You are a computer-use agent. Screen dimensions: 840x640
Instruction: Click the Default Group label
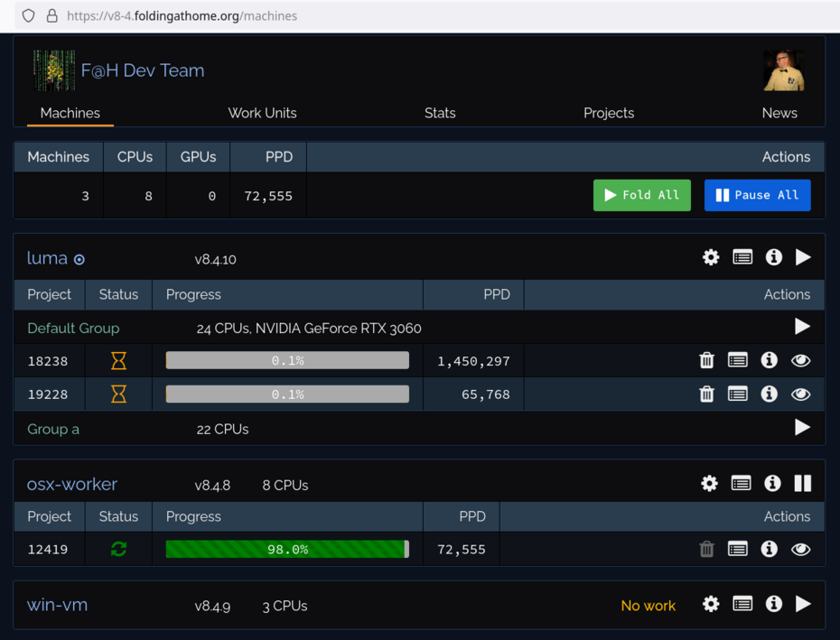pyautogui.click(x=73, y=328)
